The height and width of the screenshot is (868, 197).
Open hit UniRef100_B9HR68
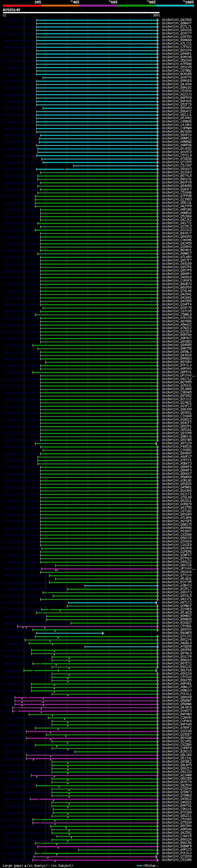pos(176,40)
